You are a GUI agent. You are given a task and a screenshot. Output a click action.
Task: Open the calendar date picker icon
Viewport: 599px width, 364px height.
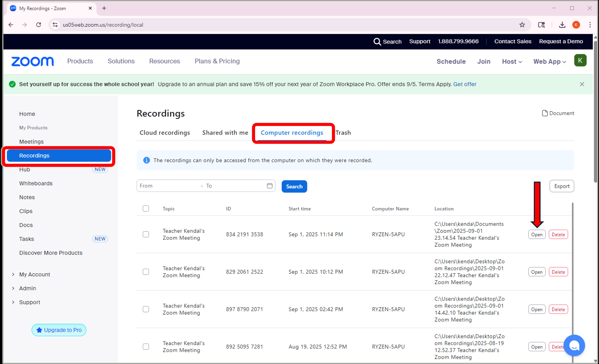[x=269, y=186]
